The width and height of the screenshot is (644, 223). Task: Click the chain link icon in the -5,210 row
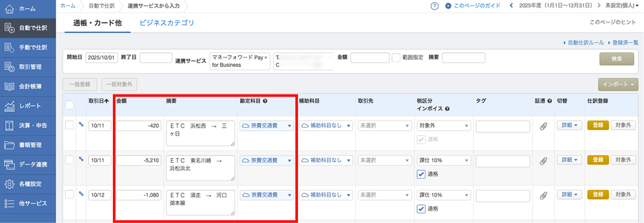(x=81, y=159)
